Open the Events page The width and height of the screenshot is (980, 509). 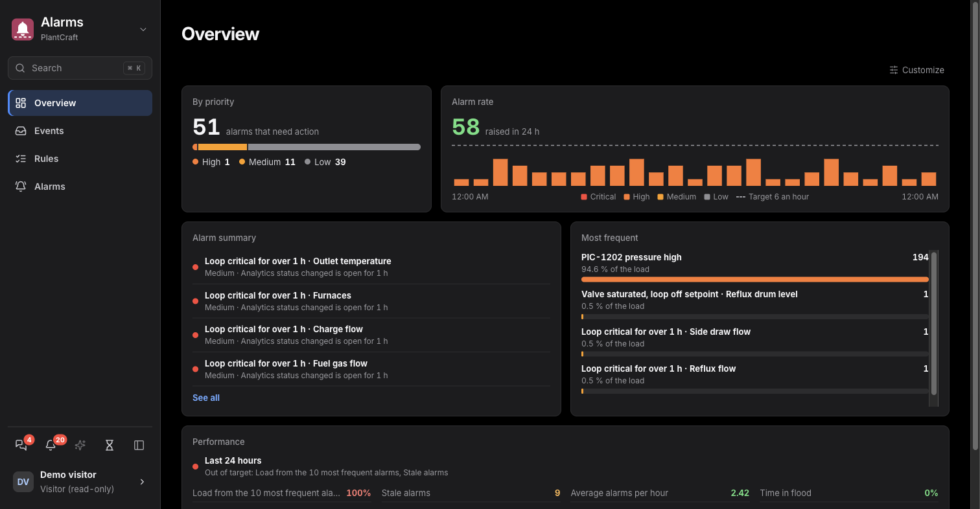[x=80, y=131]
